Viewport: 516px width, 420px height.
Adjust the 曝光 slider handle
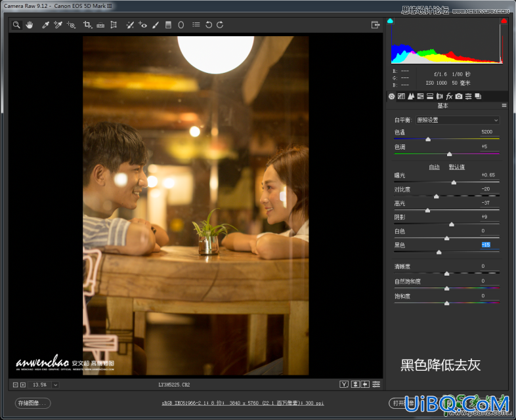click(454, 182)
